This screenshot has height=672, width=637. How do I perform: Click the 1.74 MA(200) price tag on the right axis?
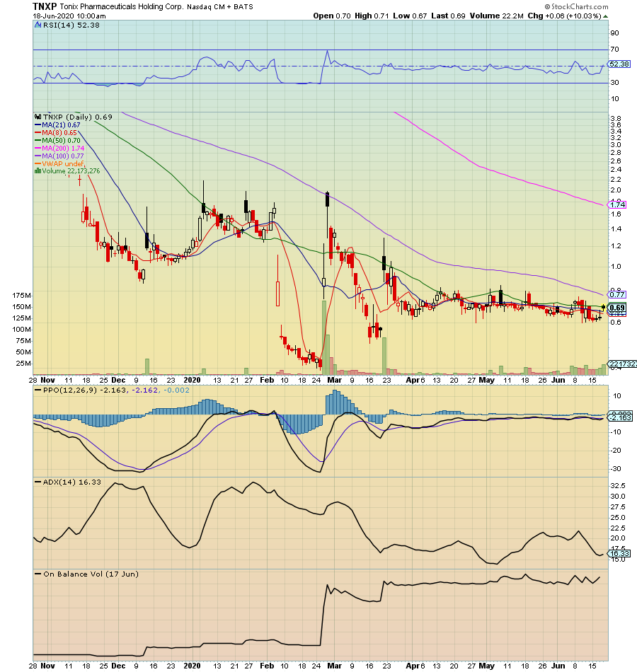coord(617,204)
